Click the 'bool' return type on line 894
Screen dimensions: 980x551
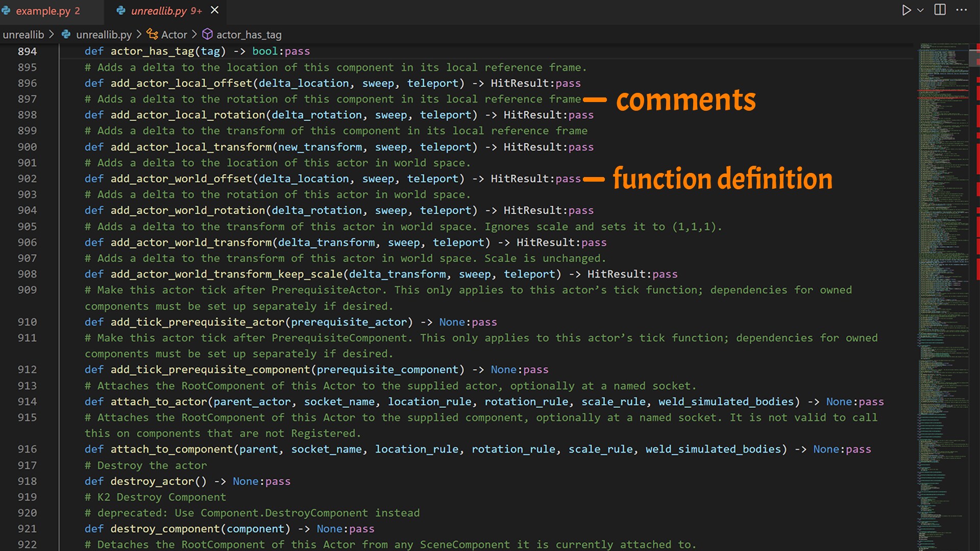[x=265, y=51]
